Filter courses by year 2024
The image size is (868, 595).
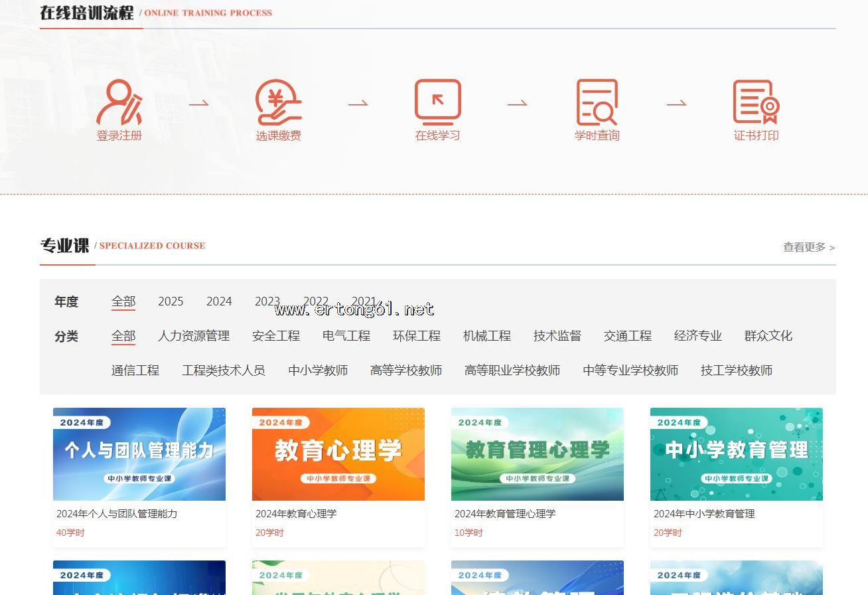tap(219, 301)
